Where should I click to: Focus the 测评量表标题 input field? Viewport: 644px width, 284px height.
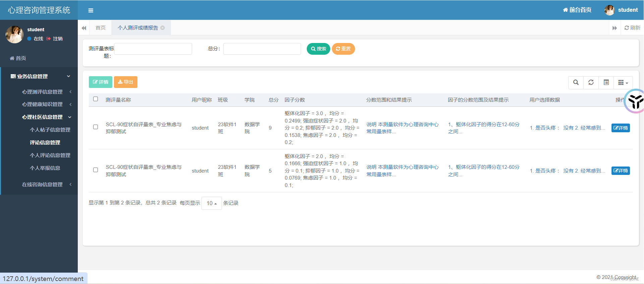coord(153,49)
